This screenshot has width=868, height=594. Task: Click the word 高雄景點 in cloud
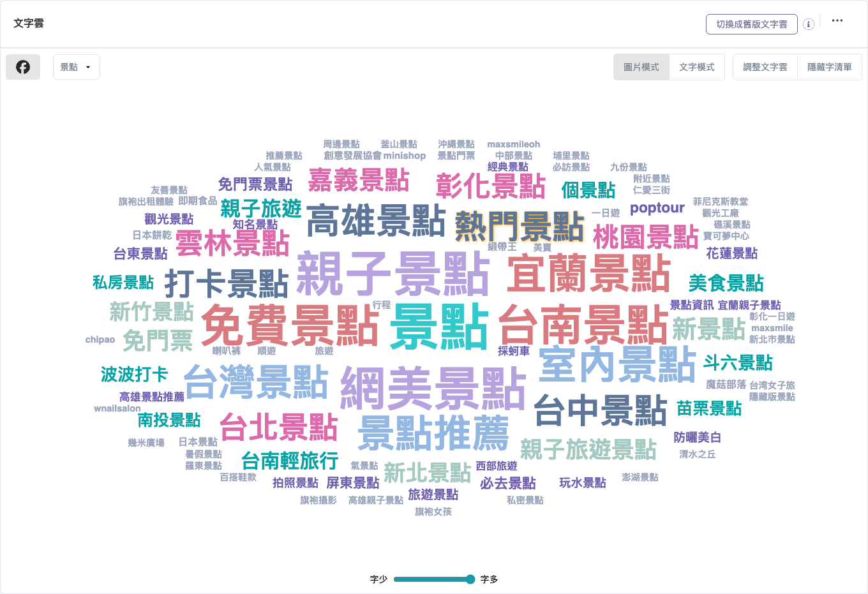(x=375, y=221)
